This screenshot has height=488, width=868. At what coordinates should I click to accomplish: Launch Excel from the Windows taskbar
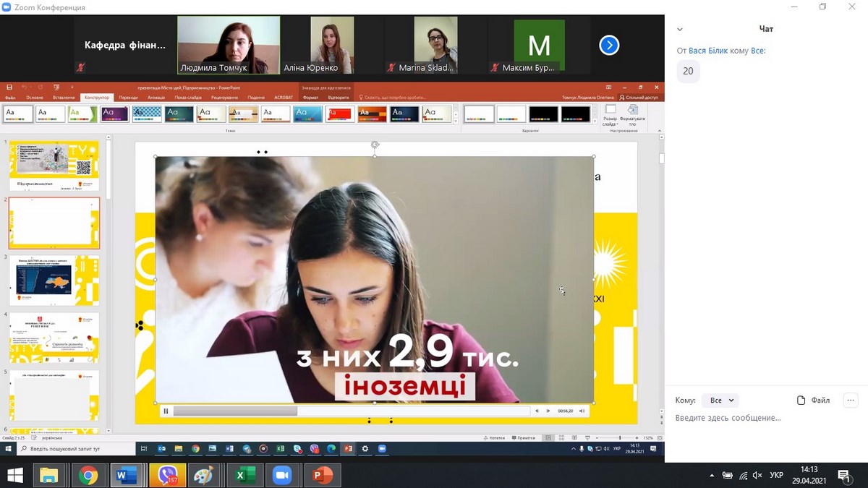(x=244, y=475)
